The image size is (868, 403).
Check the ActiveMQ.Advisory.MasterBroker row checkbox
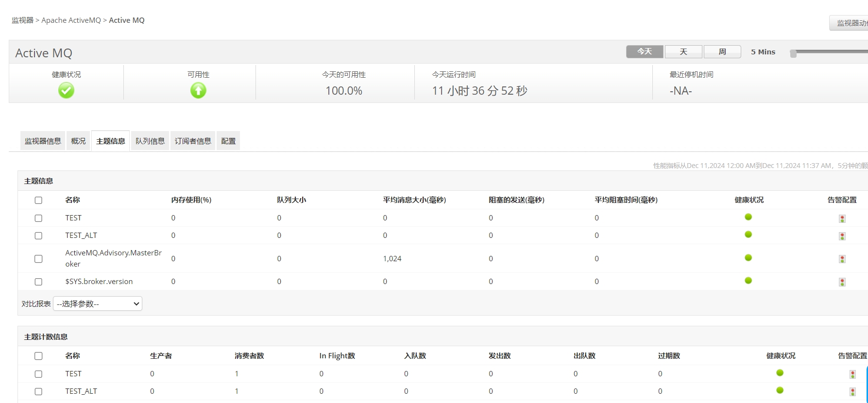tap(38, 259)
